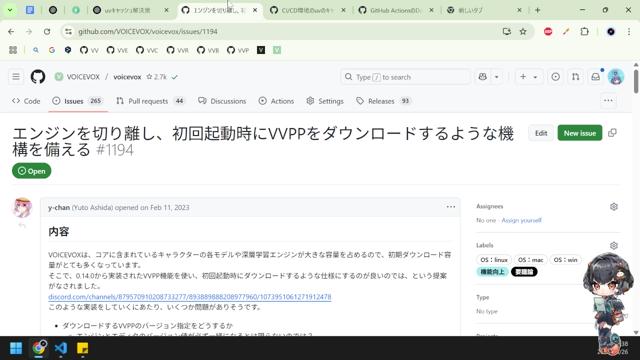640x360 pixels.
Task: Open the VVB bookmark
Action: pyautogui.click(x=208, y=50)
